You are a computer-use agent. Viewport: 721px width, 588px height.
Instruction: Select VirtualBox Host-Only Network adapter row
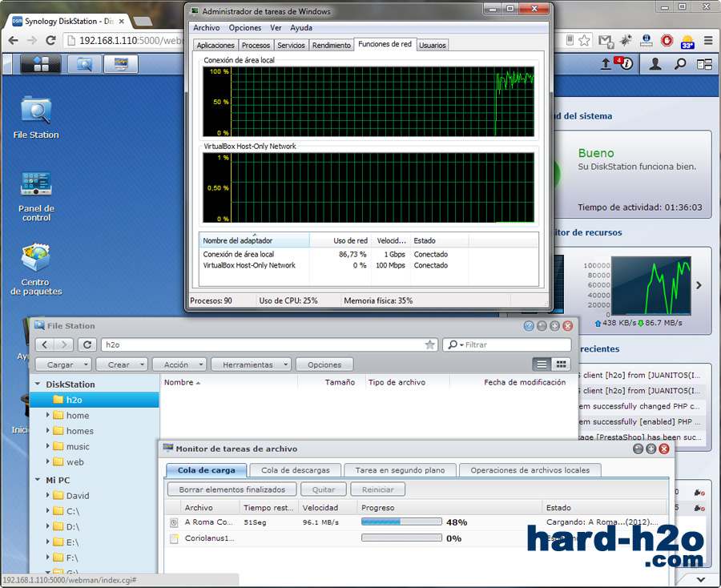point(369,265)
